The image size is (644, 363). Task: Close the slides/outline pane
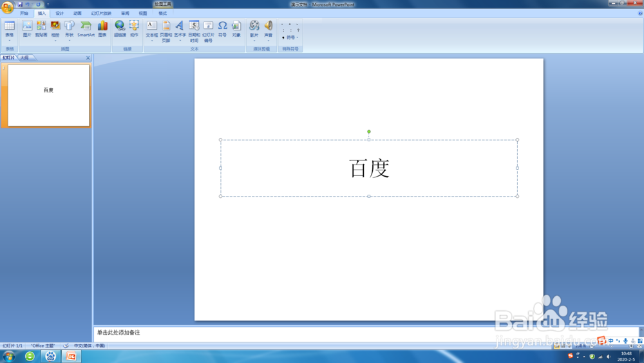[x=88, y=58]
